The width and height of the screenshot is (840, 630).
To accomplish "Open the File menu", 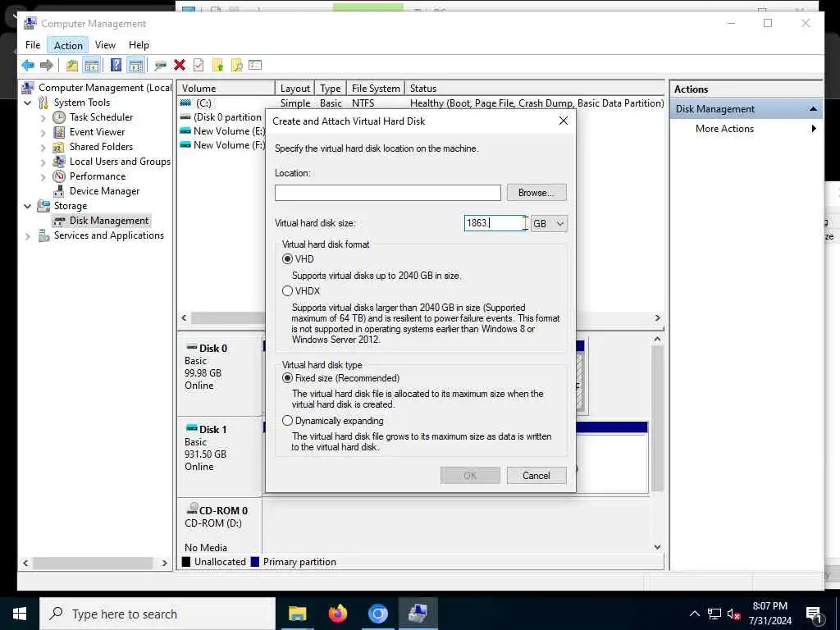I will (x=33, y=45).
